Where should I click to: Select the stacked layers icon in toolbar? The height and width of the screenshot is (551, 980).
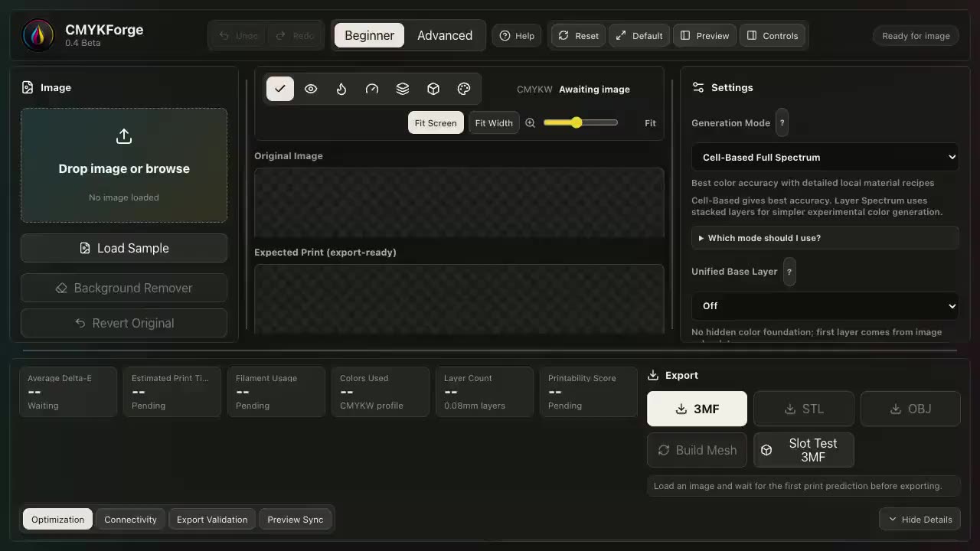click(403, 89)
